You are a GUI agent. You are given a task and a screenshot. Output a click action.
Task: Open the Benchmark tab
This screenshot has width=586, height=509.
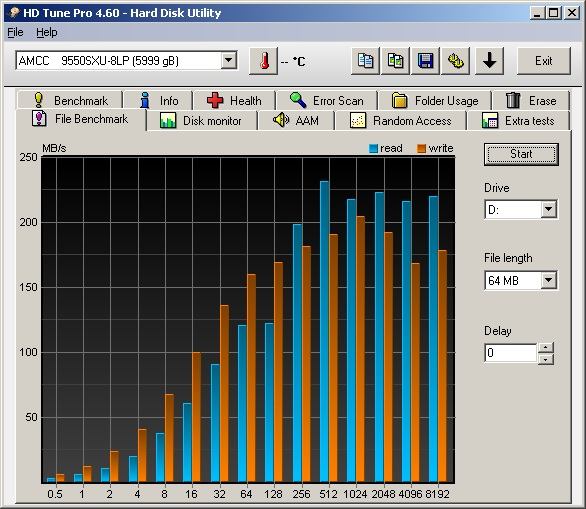click(x=70, y=100)
